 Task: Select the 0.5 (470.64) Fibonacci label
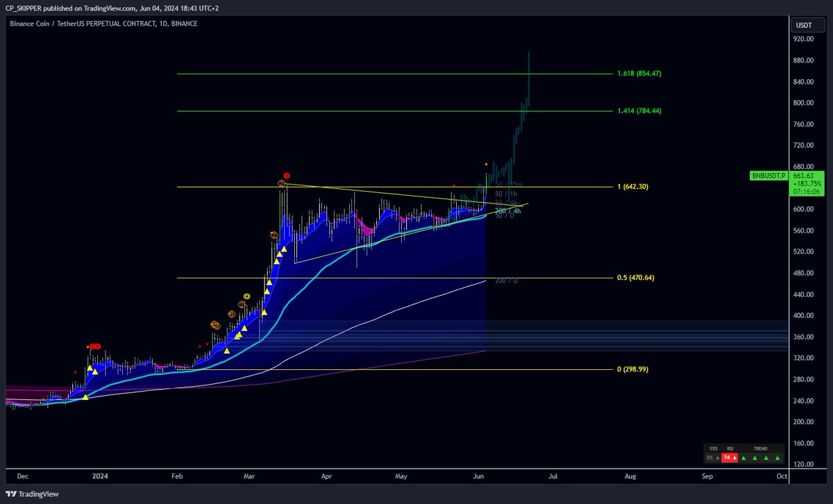(x=635, y=278)
